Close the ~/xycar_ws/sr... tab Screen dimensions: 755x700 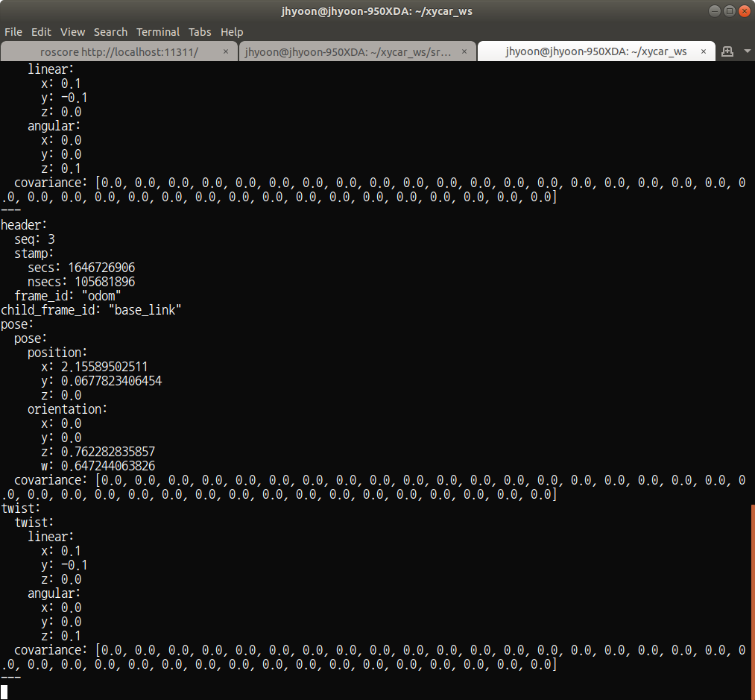pyautogui.click(x=464, y=51)
